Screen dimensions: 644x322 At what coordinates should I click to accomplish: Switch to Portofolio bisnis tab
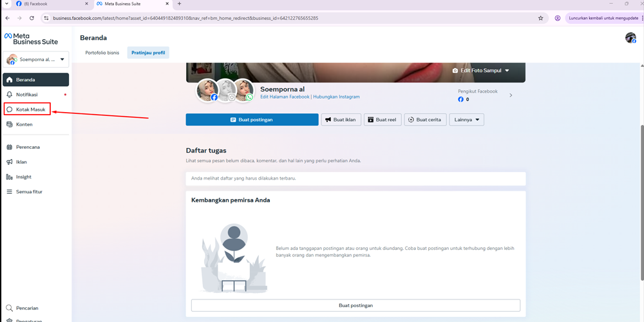coord(102,53)
